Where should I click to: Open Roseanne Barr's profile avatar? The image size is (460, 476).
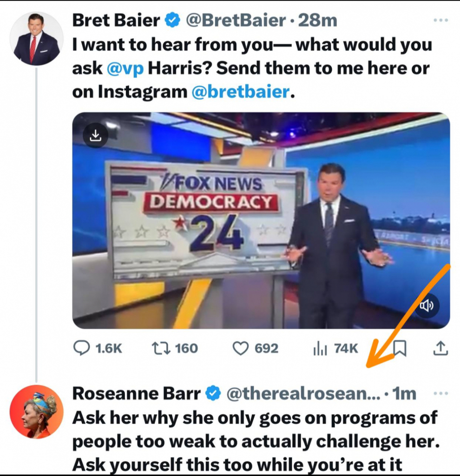[x=36, y=412]
